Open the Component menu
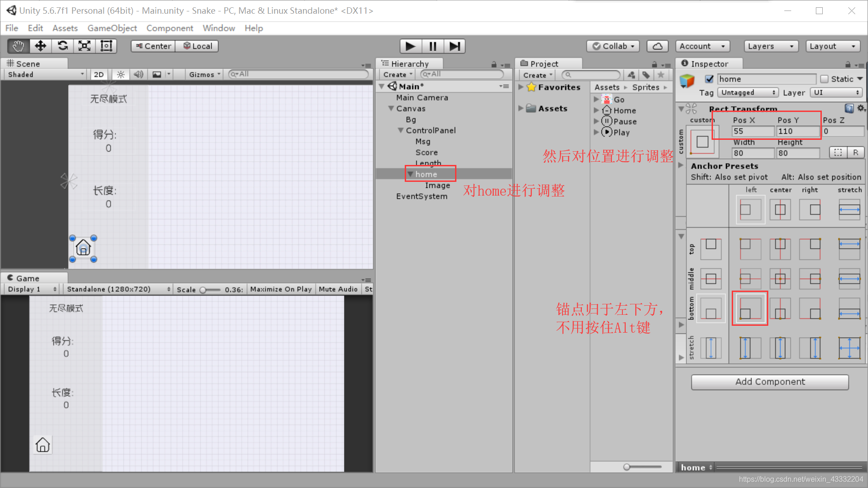 pos(170,28)
